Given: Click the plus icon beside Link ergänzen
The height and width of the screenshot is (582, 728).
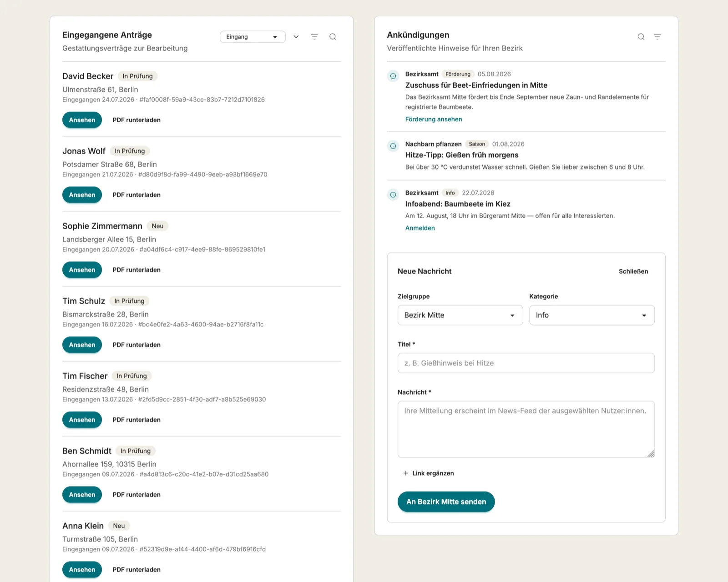Looking at the screenshot, I should click(x=405, y=473).
